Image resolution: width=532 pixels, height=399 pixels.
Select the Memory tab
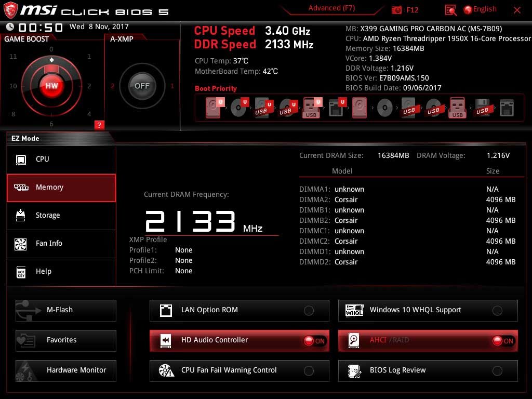coord(61,188)
